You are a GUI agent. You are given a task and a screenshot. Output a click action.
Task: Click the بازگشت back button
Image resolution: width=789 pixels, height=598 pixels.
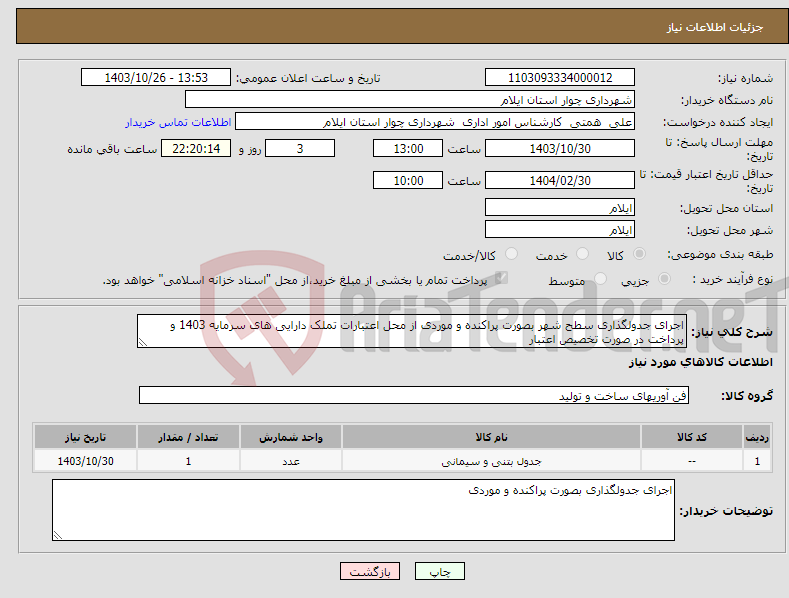[x=370, y=571]
